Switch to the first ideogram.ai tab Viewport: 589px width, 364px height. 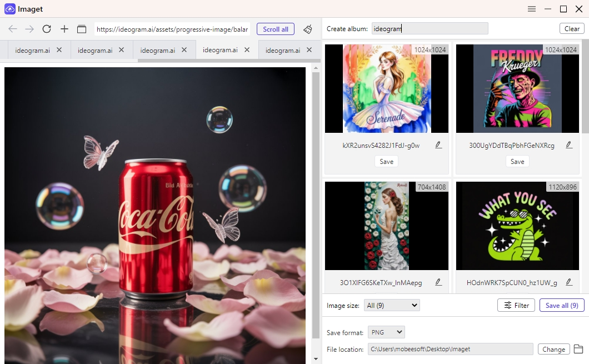pos(32,50)
